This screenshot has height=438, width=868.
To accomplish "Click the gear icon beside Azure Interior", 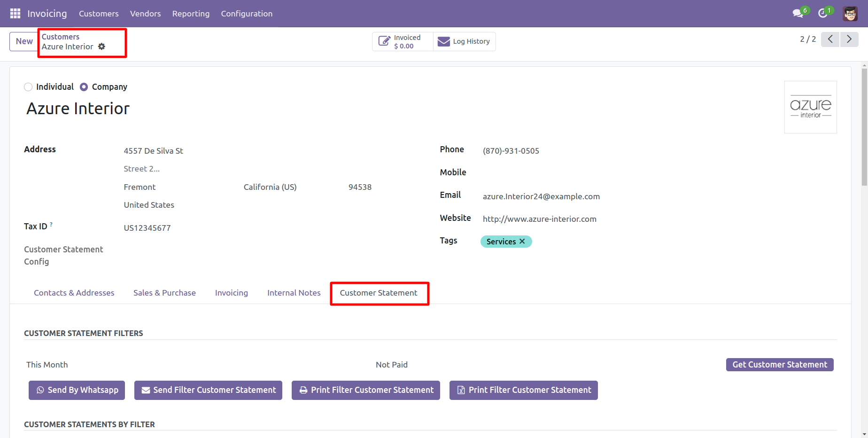I will click(x=101, y=47).
